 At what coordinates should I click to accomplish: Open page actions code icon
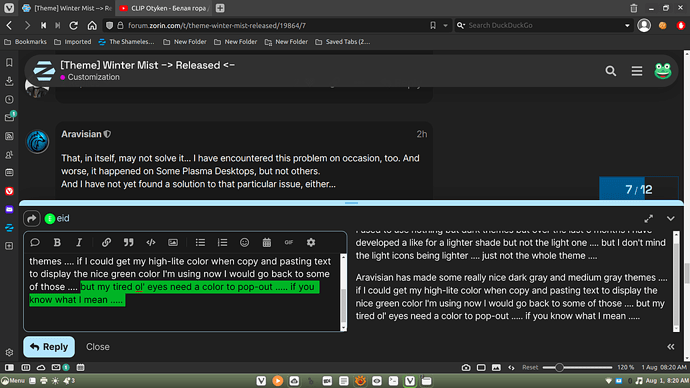(511, 367)
